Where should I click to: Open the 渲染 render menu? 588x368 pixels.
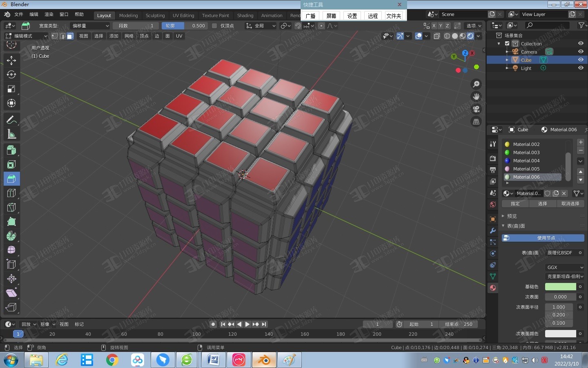[x=49, y=14]
